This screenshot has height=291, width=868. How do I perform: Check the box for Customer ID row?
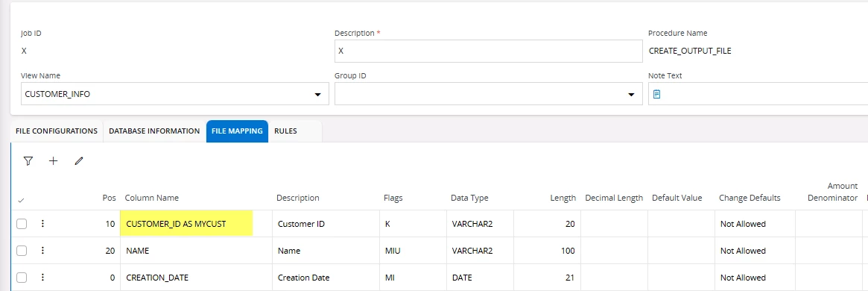[x=21, y=224]
